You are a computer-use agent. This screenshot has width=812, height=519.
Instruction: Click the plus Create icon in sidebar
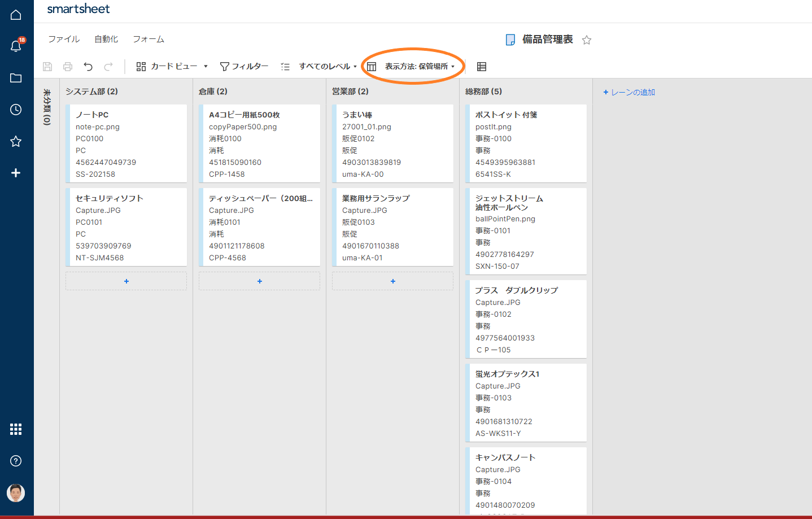16,173
